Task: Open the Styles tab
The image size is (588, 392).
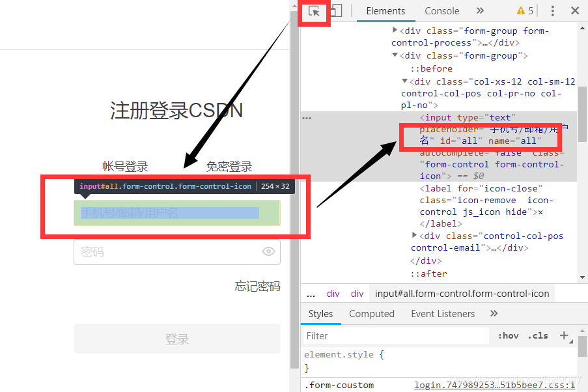Action: pyautogui.click(x=320, y=314)
